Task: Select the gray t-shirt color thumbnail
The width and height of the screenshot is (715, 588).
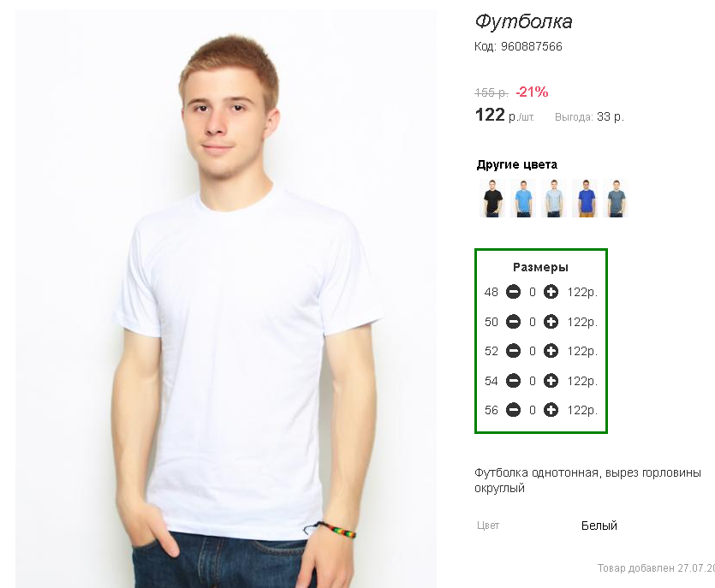Action: (616, 199)
